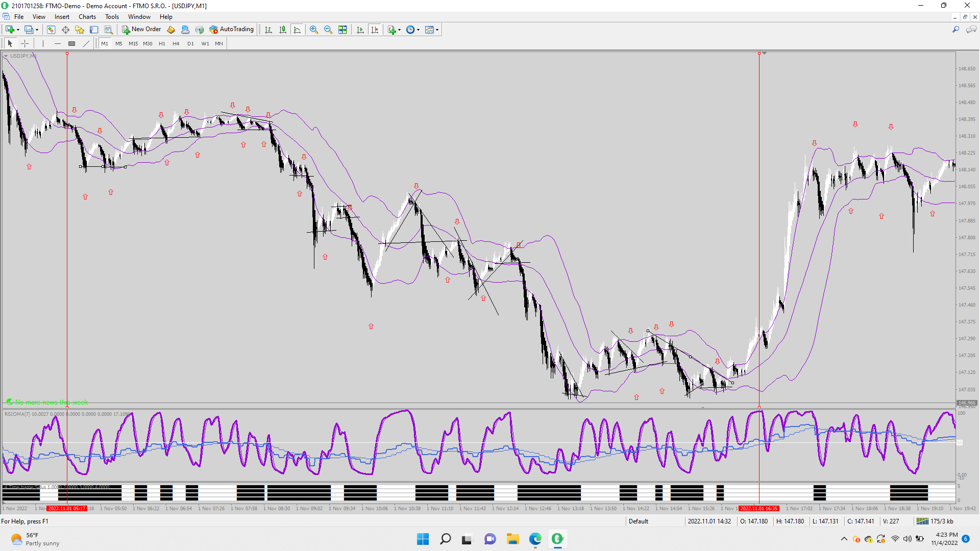
Task: Switch to the bar chart display
Action: (x=268, y=30)
